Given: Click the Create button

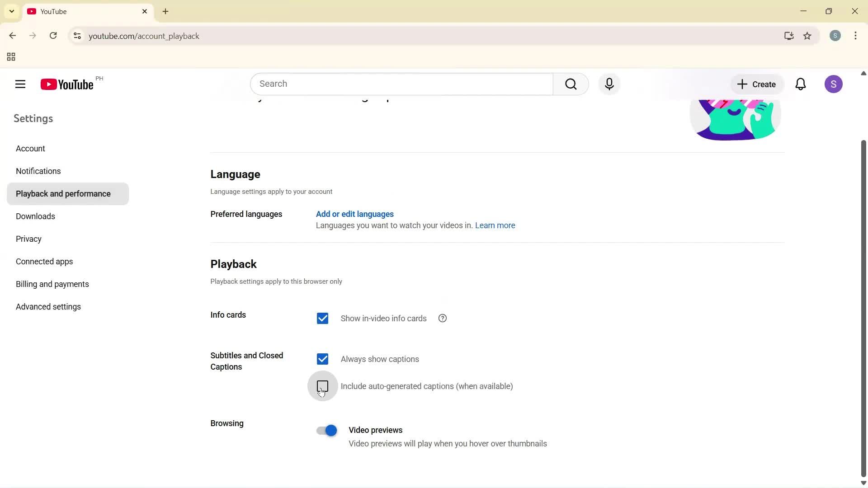Looking at the screenshot, I should point(756,84).
